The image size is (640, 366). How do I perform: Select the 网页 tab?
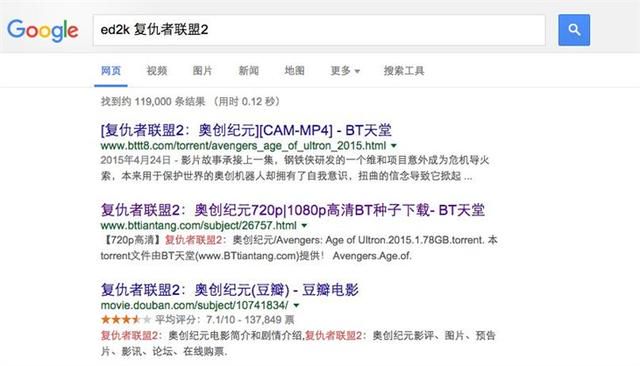tap(111, 71)
